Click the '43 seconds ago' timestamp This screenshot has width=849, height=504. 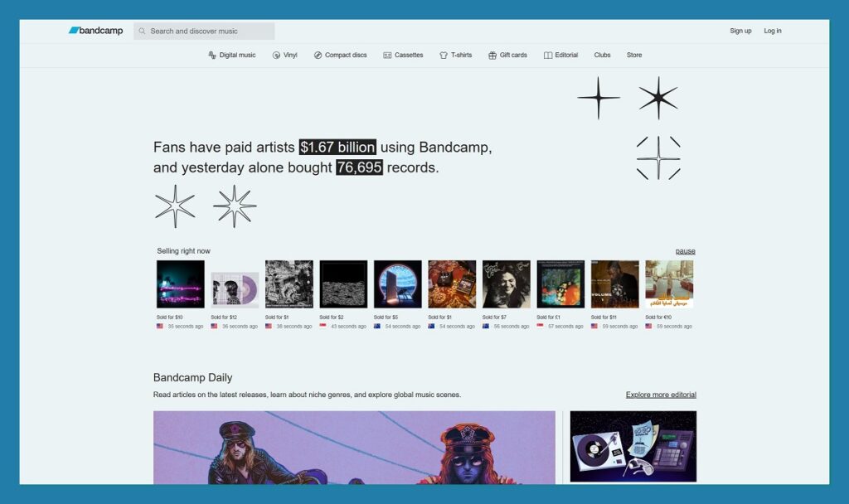tap(349, 327)
